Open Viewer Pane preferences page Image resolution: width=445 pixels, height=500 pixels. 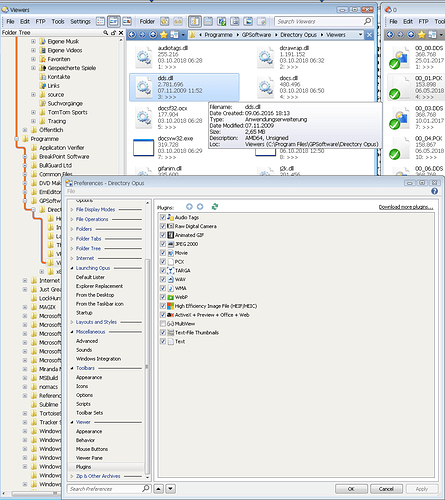pyautogui.click(x=89, y=458)
